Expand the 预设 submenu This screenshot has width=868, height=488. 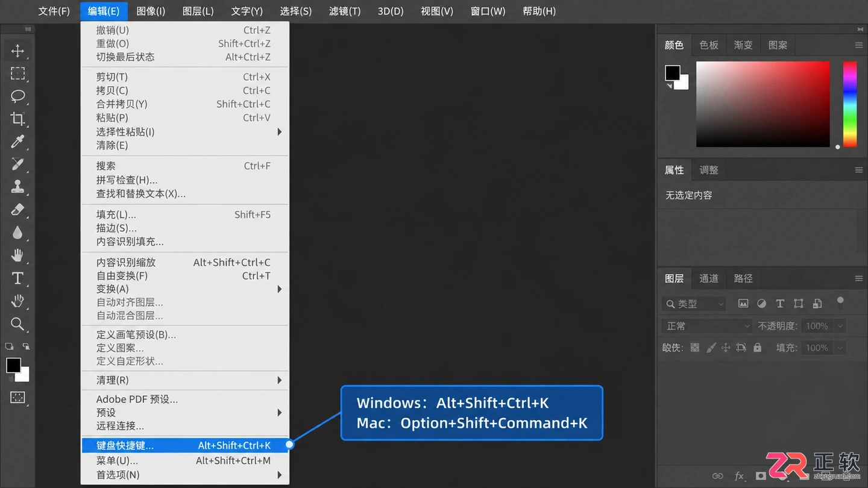tap(185, 413)
